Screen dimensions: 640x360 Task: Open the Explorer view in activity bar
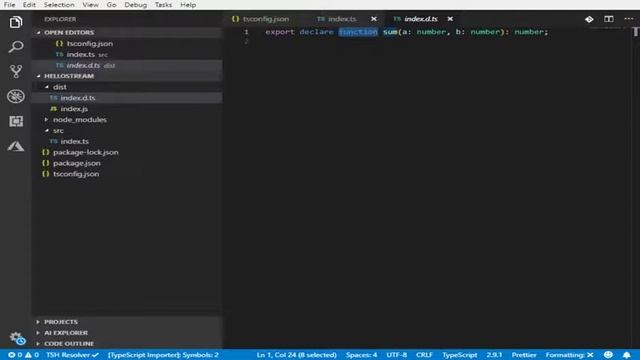(16, 22)
